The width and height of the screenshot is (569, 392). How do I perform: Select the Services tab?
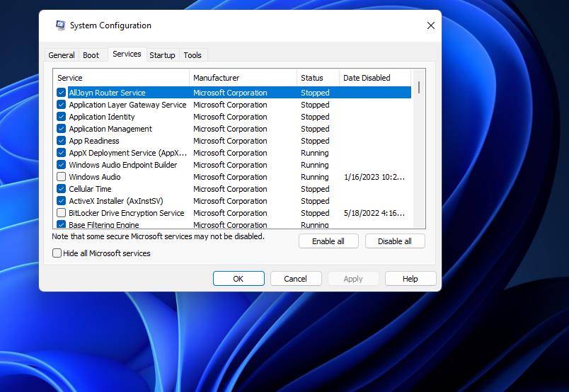(x=127, y=54)
